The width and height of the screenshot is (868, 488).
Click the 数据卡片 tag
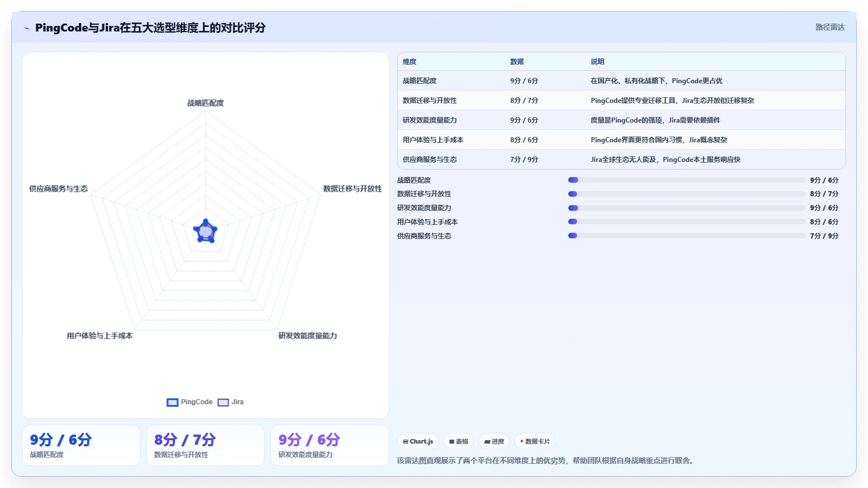click(535, 441)
